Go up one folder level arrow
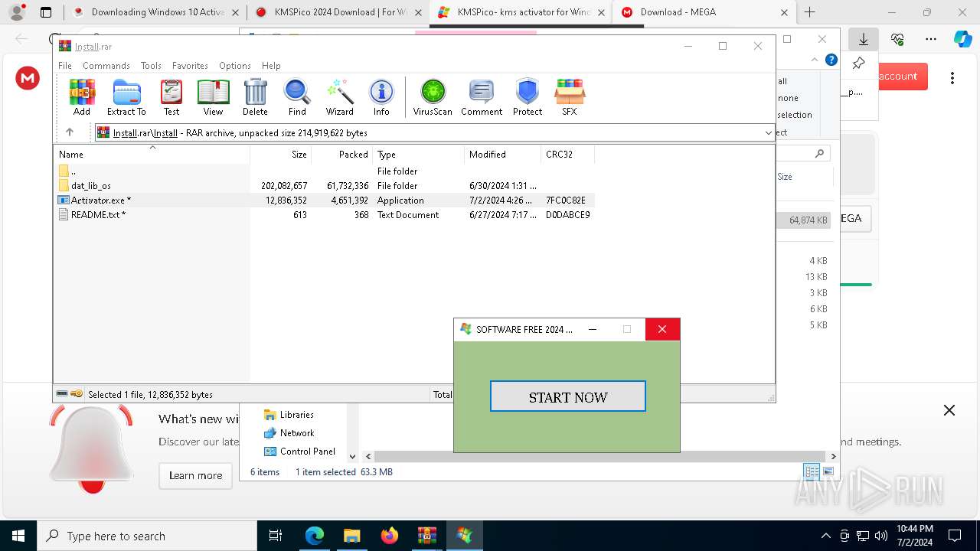 (70, 132)
